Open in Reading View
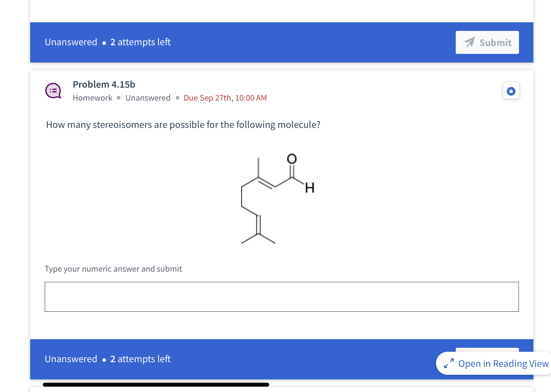Viewport: 551px width, 392px height. pos(503,363)
